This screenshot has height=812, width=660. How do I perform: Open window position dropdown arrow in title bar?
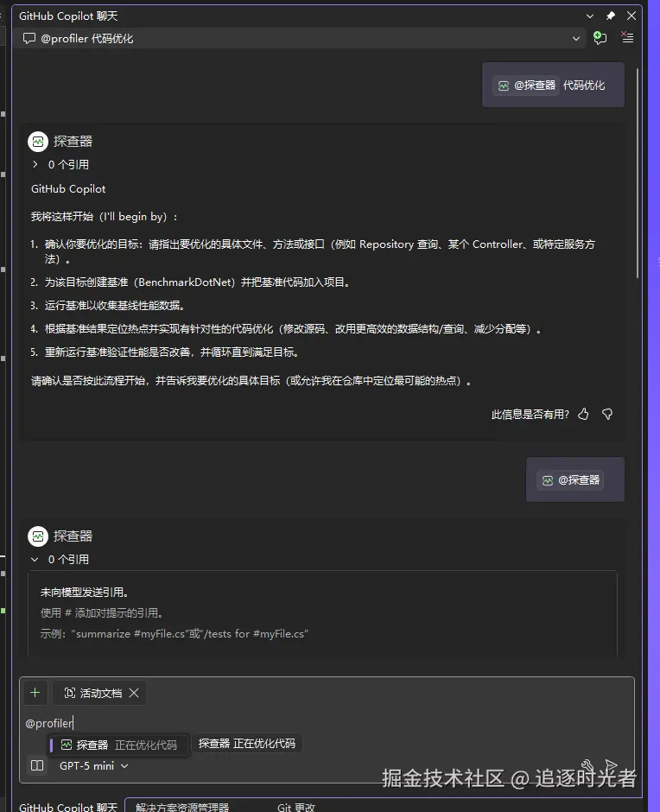[589, 16]
